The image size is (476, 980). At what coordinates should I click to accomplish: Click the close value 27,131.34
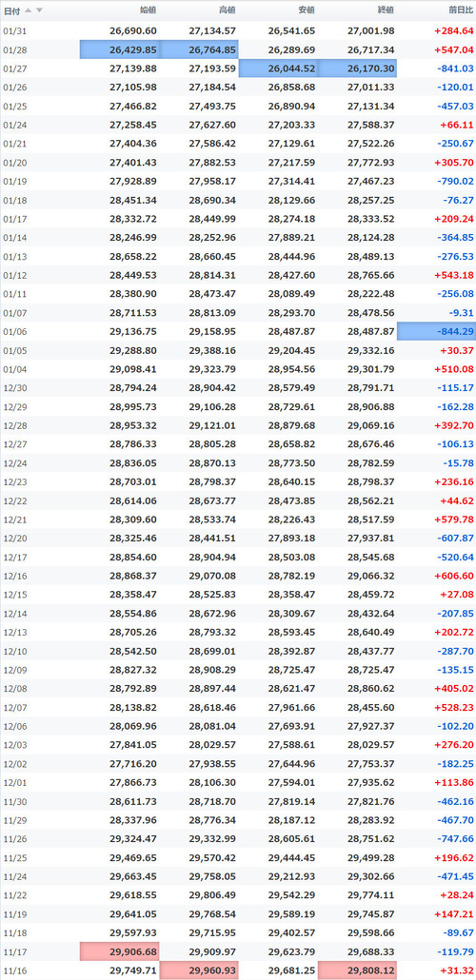371,107
